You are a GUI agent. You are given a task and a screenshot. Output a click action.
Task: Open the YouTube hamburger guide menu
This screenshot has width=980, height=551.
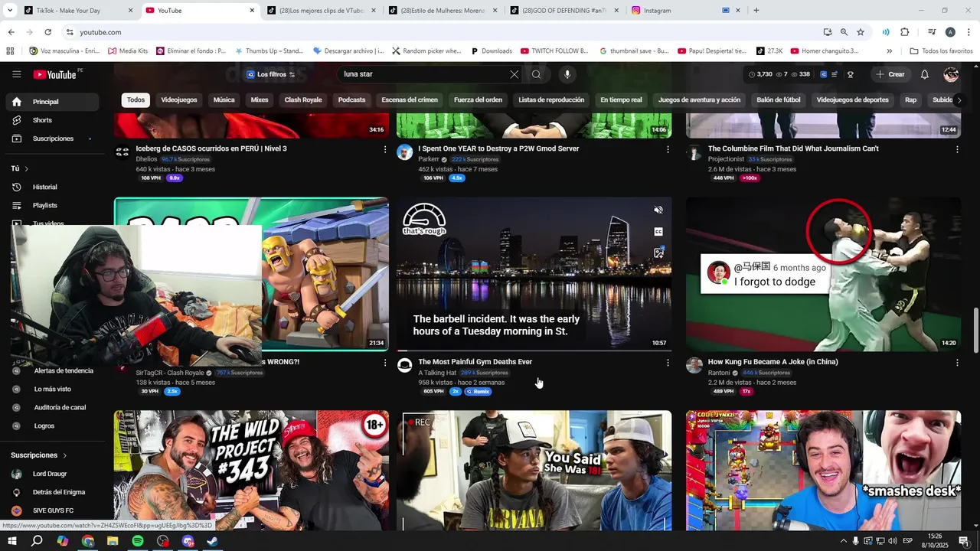click(x=16, y=74)
